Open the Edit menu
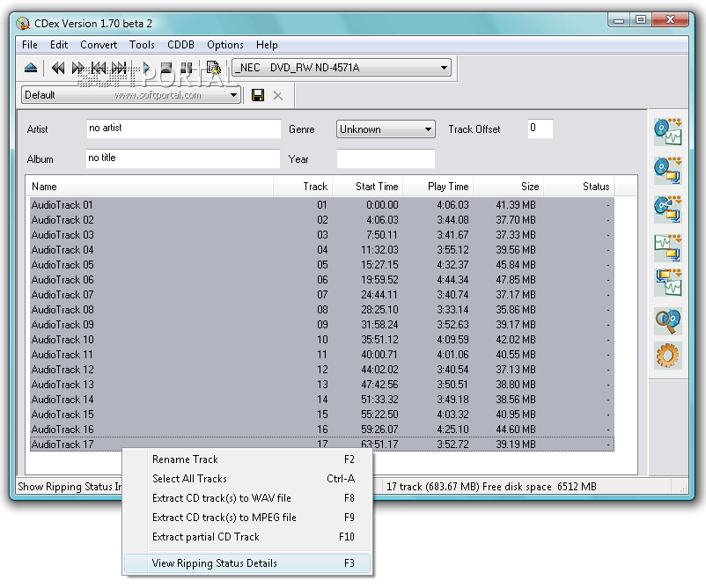 (x=59, y=45)
